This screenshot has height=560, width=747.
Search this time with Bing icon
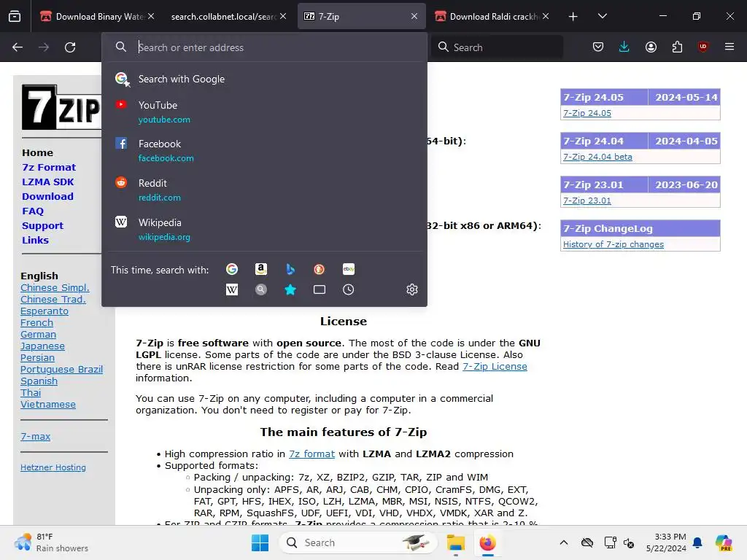point(290,270)
